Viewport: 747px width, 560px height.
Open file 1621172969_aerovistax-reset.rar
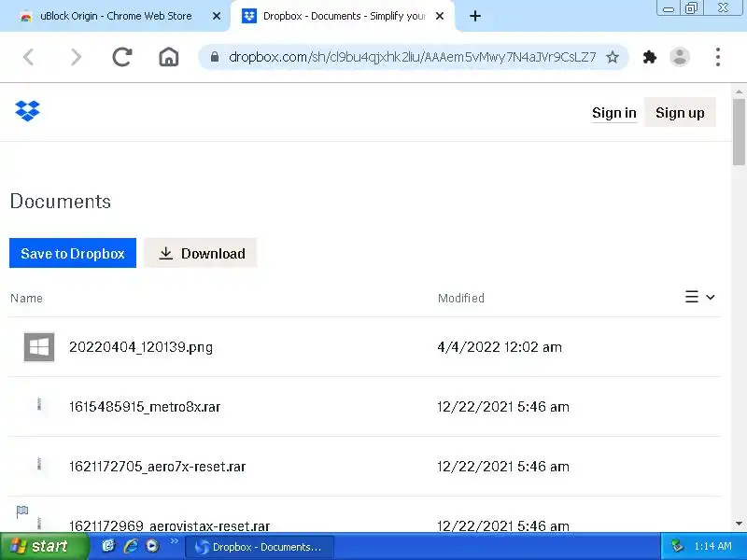click(169, 525)
